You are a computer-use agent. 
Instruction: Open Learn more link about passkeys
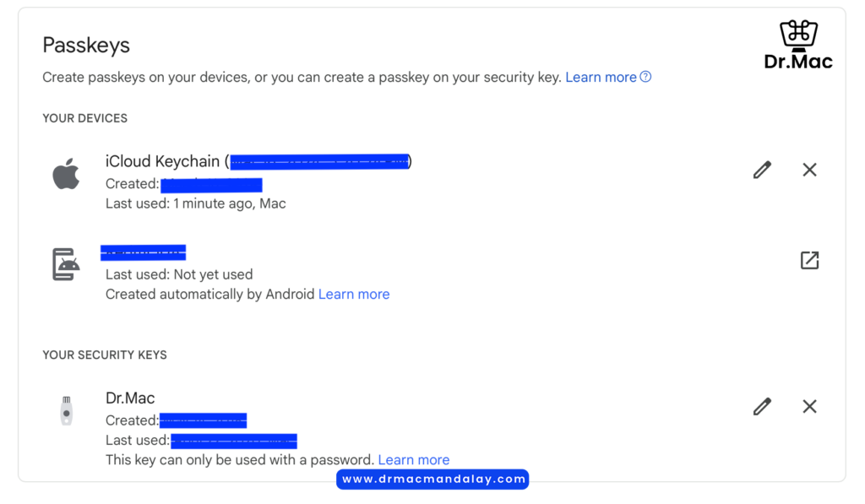point(601,77)
